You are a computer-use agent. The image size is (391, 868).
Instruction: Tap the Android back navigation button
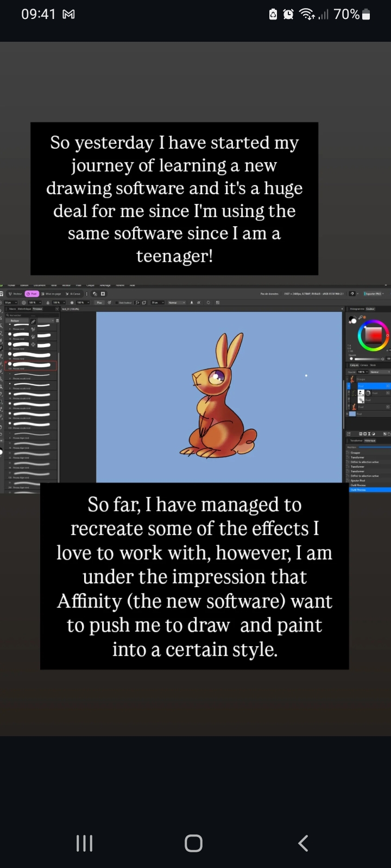[303, 843]
